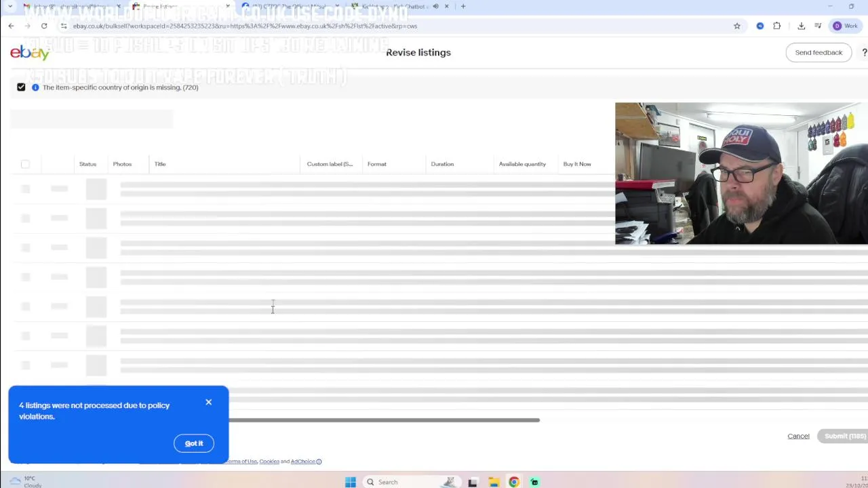Tick the select-all checkbox in the table header
Screen dimensions: 868x488
25,164
